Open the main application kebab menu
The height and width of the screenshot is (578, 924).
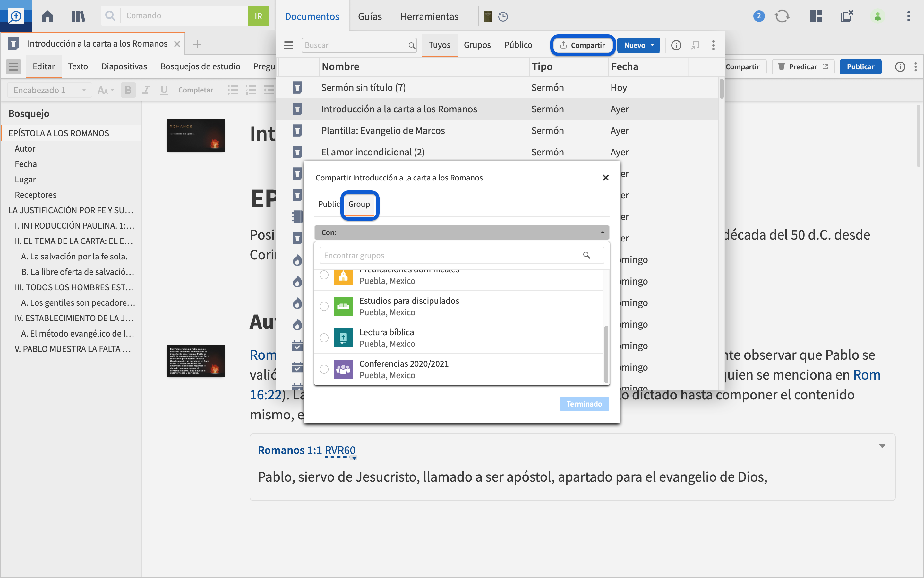[x=908, y=16]
